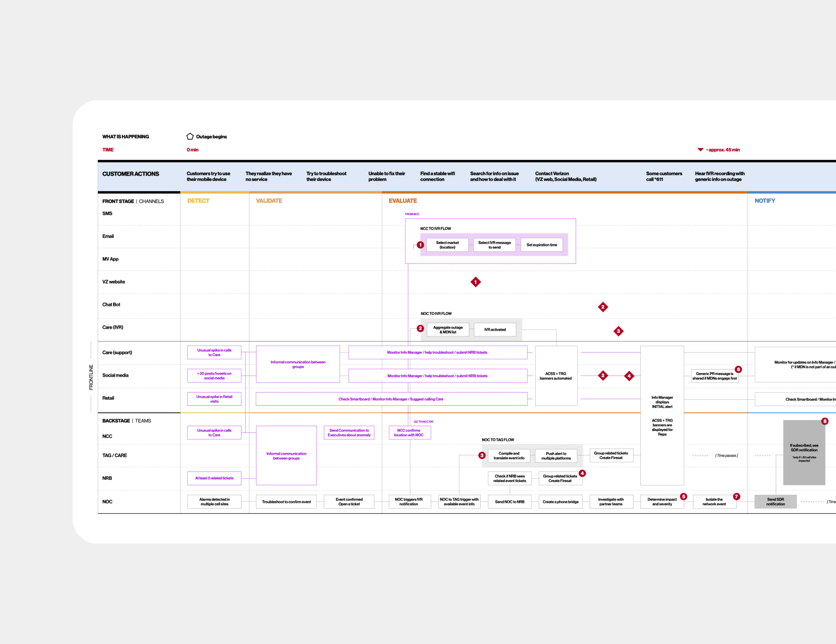
Task: Click 'Check Smartboard / Monitor Info Manager / Suggest calling Care'
Action: pos(391,399)
